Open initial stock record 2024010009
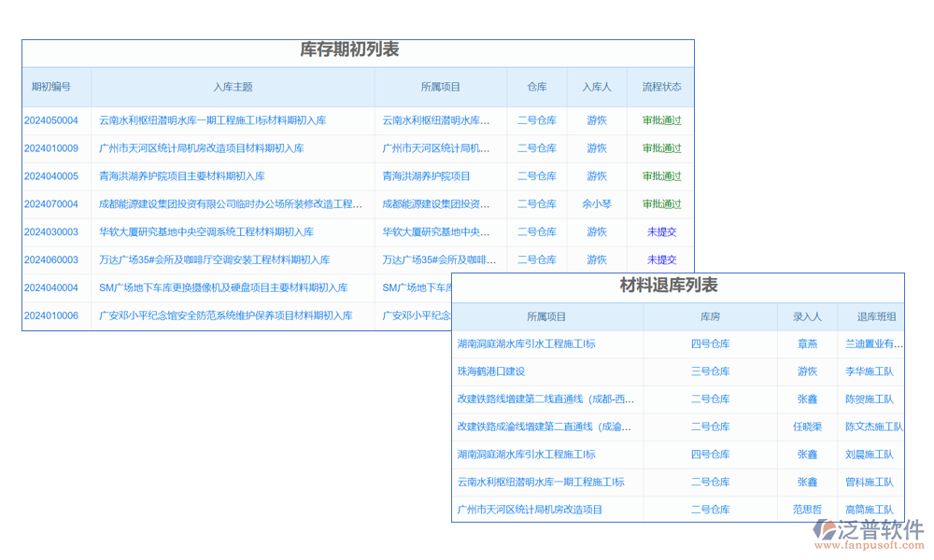Viewport: 934px width, 560px height. click(51, 148)
